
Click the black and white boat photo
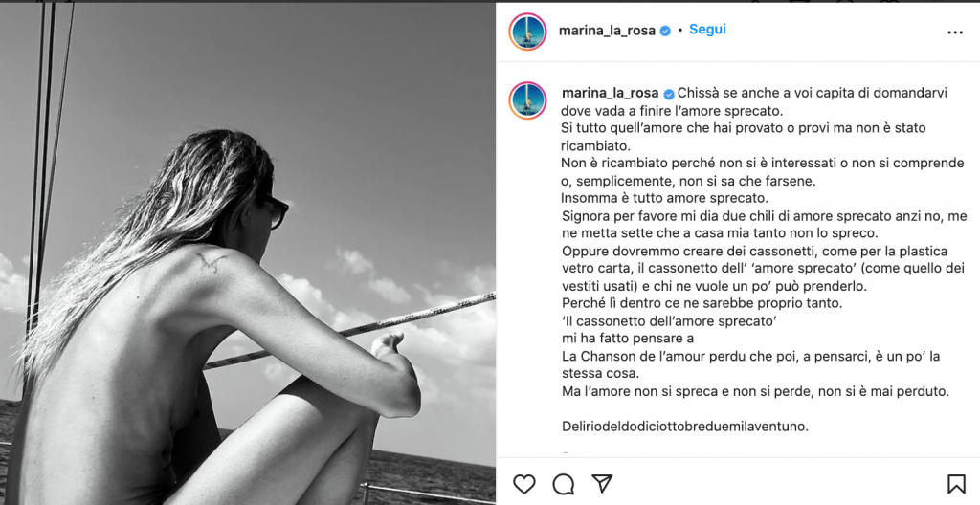click(x=248, y=253)
